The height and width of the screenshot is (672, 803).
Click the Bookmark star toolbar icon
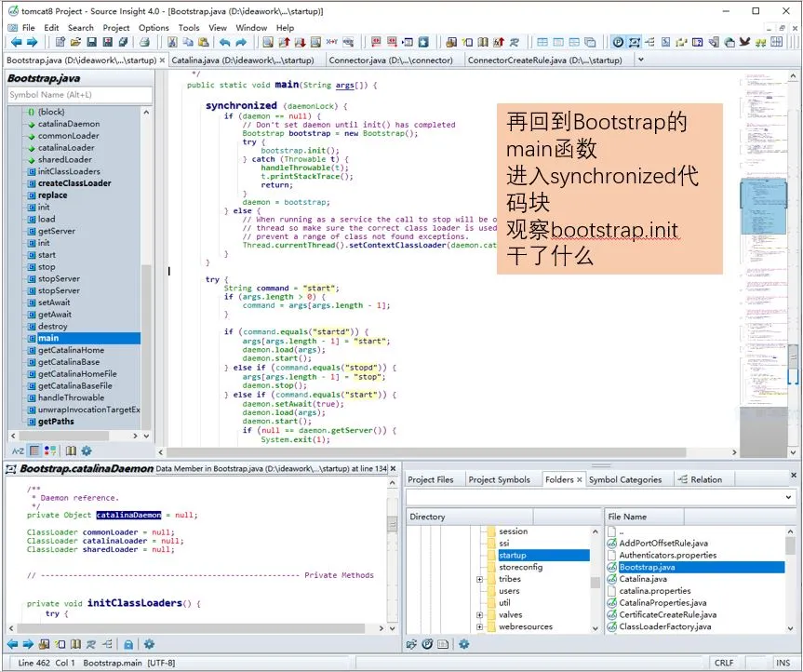point(423,42)
